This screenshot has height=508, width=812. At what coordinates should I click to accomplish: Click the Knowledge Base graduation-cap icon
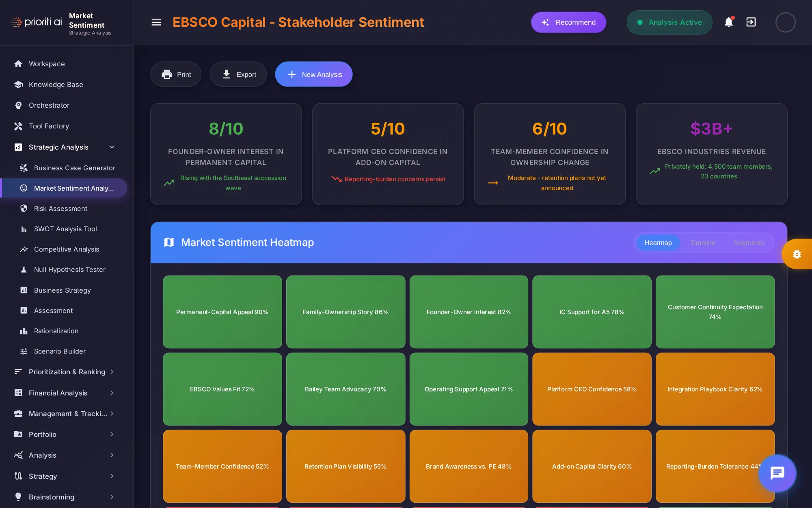tap(18, 85)
